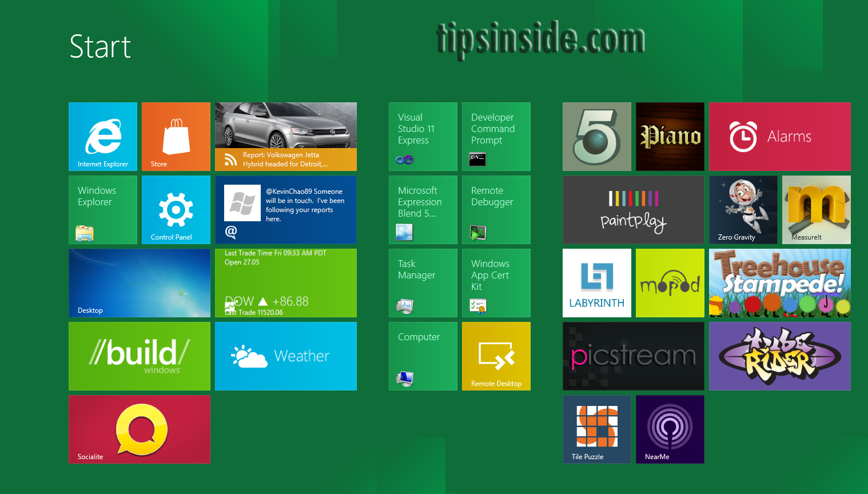The height and width of the screenshot is (494, 868).
Task: Open the Store tile
Action: [176, 137]
